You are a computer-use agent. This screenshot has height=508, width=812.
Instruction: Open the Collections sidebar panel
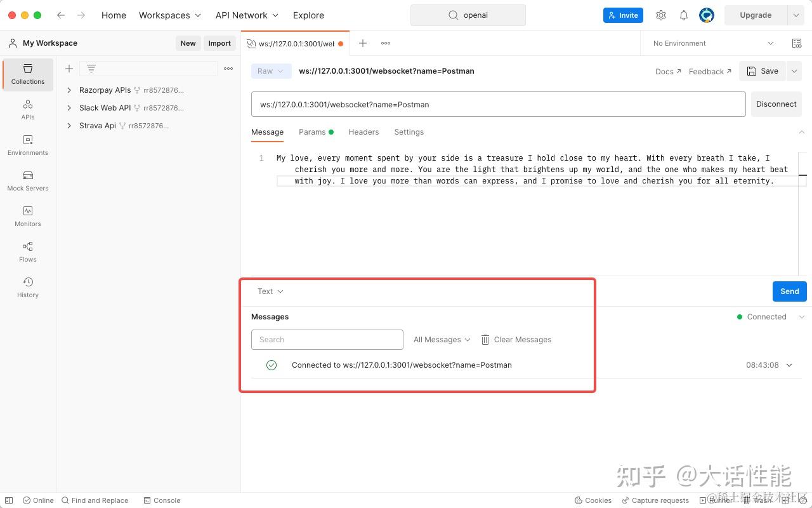tap(27, 74)
